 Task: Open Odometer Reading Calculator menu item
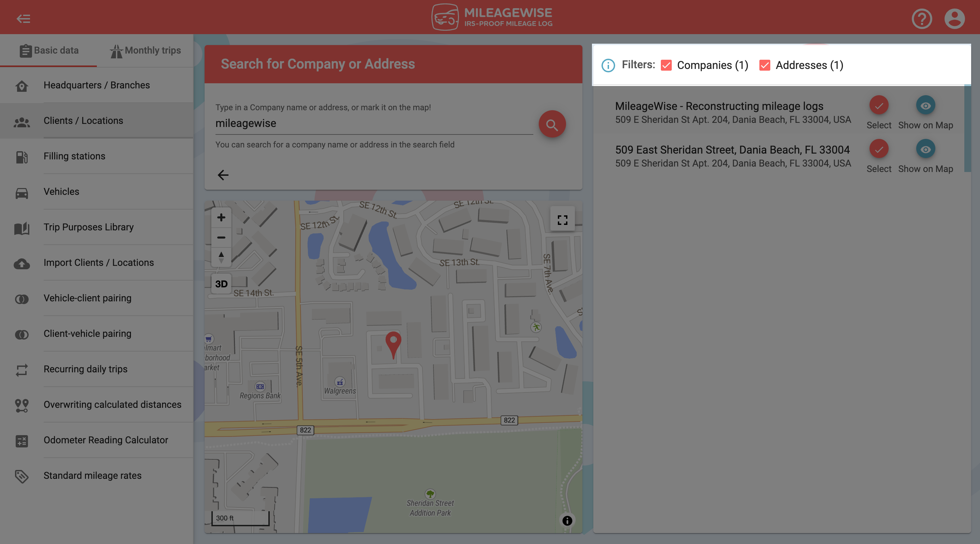(96, 440)
